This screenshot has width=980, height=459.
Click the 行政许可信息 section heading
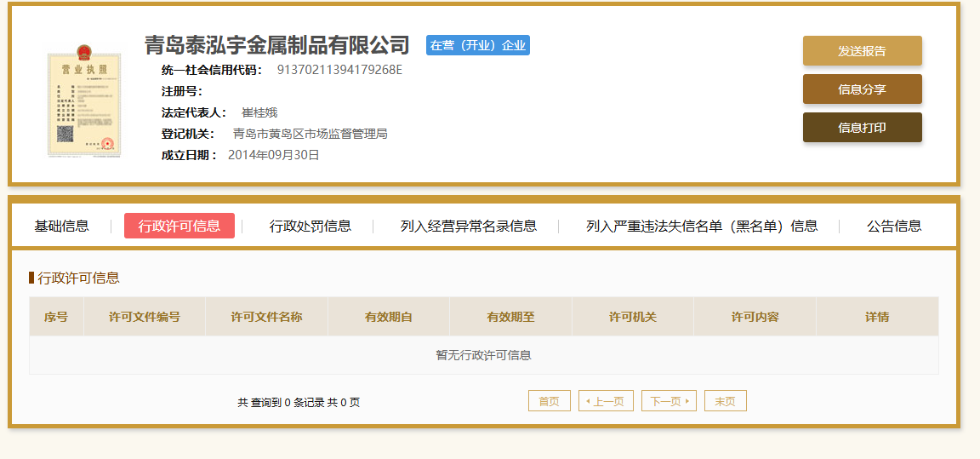[79, 278]
